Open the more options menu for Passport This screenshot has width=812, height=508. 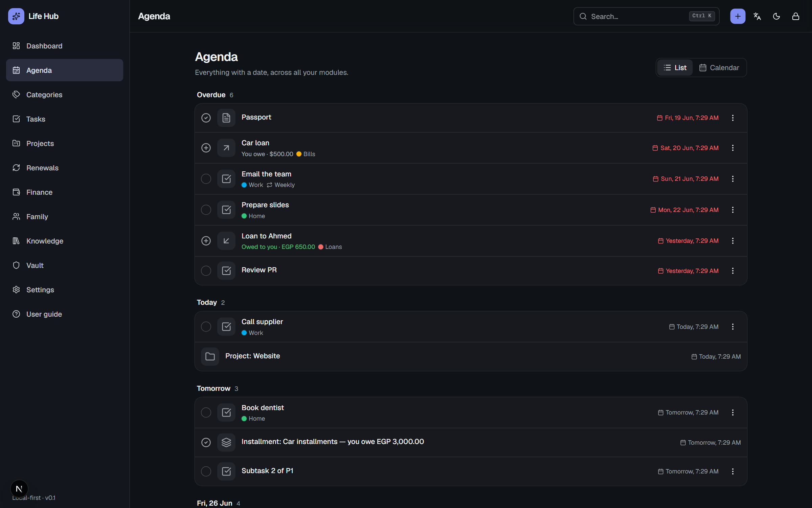(x=733, y=118)
